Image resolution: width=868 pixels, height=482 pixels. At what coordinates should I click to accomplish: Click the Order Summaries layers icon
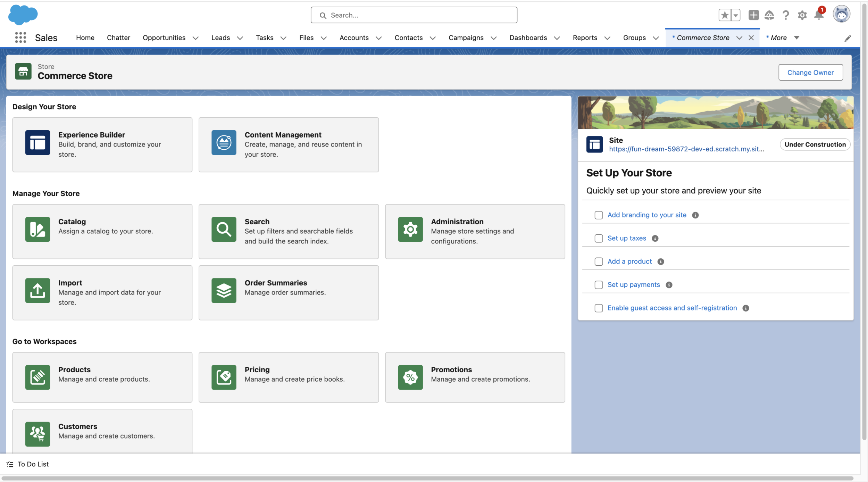[x=224, y=290]
